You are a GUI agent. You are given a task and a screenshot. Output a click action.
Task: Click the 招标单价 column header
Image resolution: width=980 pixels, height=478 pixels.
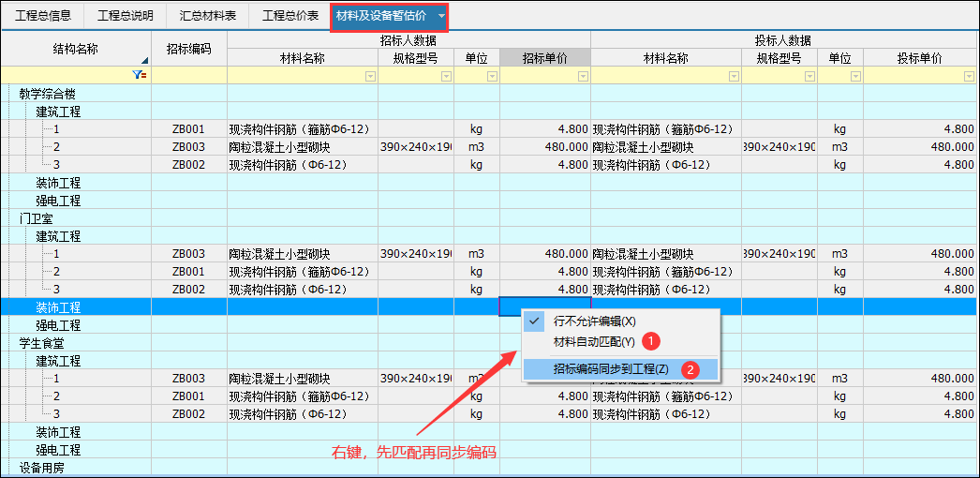click(545, 58)
